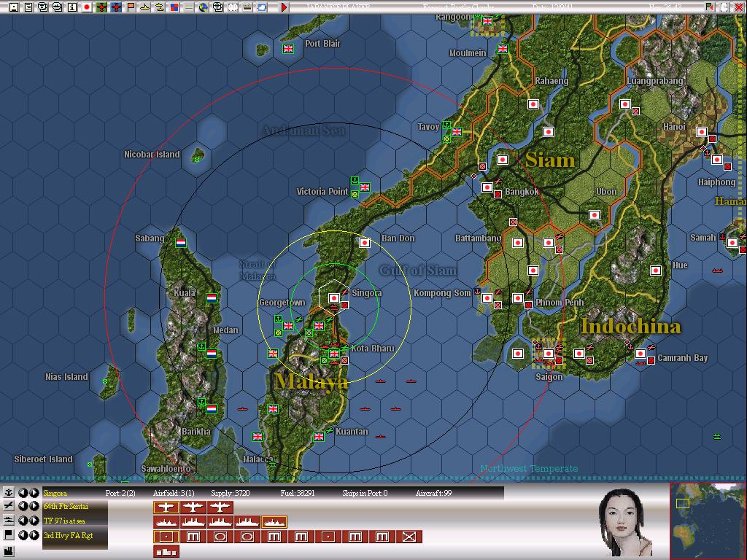Cycle to the next base with the right arrow
Image resolution: width=747 pixels, height=560 pixels.
coord(34,492)
